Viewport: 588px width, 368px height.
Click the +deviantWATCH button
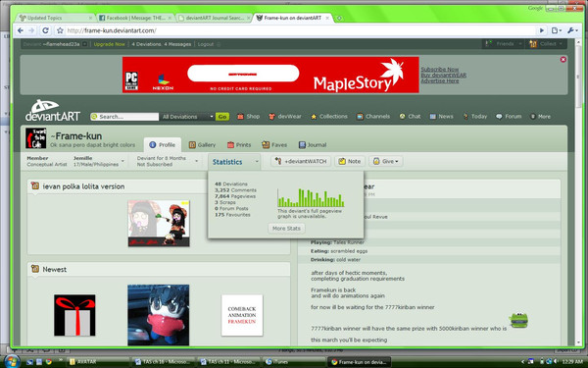[302, 161]
